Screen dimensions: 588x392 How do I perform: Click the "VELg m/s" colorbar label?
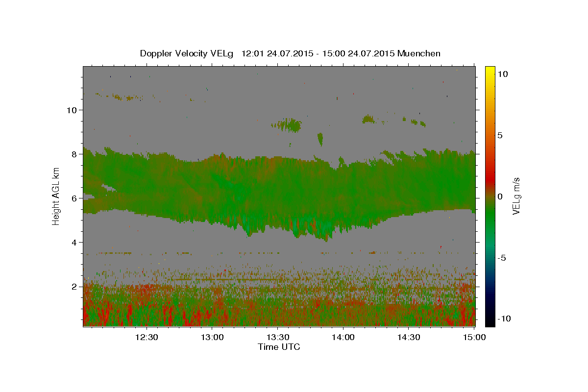(x=516, y=196)
